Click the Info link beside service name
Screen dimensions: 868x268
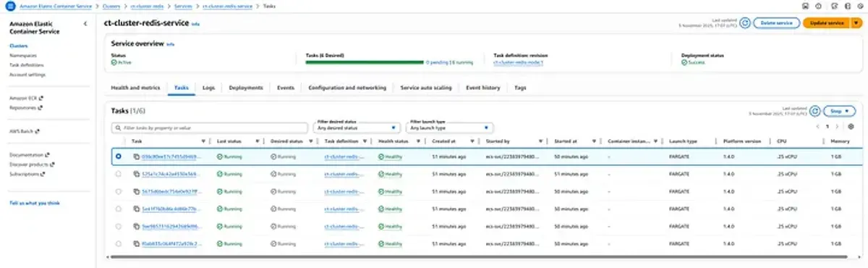point(195,24)
